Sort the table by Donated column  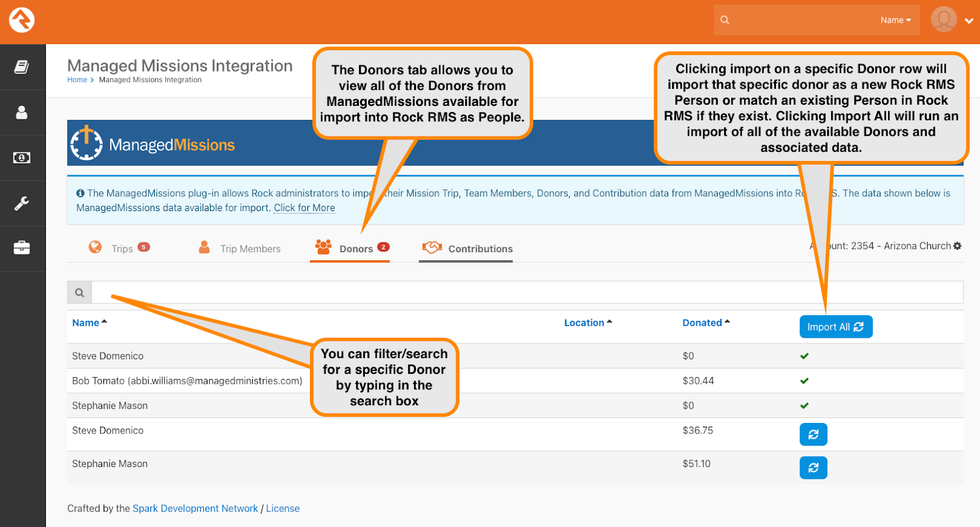tap(706, 323)
